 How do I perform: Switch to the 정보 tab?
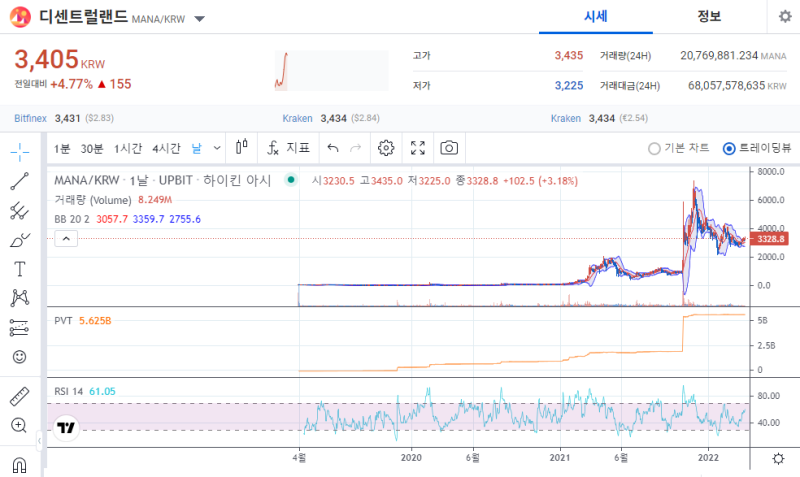click(x=709, y=17)
